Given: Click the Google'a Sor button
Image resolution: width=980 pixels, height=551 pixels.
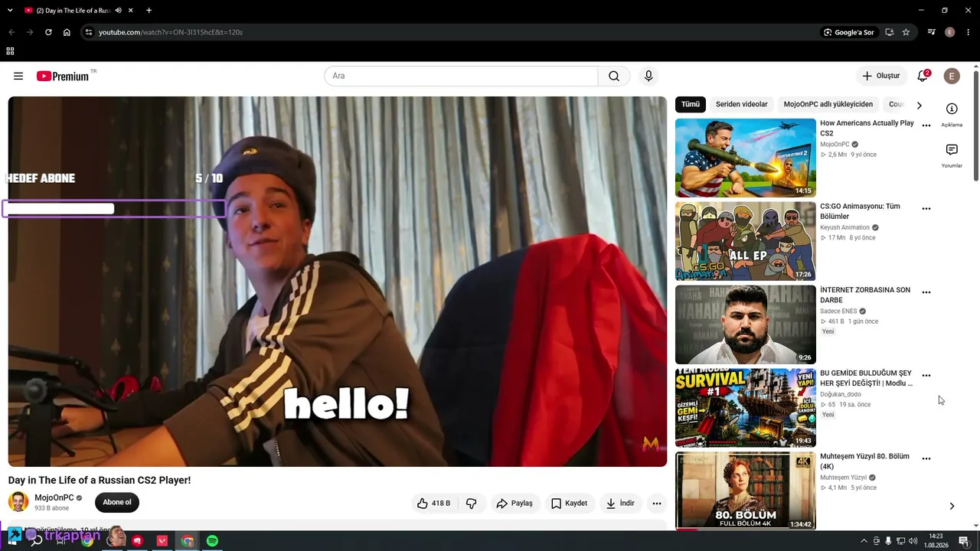Looking at the screenshot, I should [x=848, y=32].
